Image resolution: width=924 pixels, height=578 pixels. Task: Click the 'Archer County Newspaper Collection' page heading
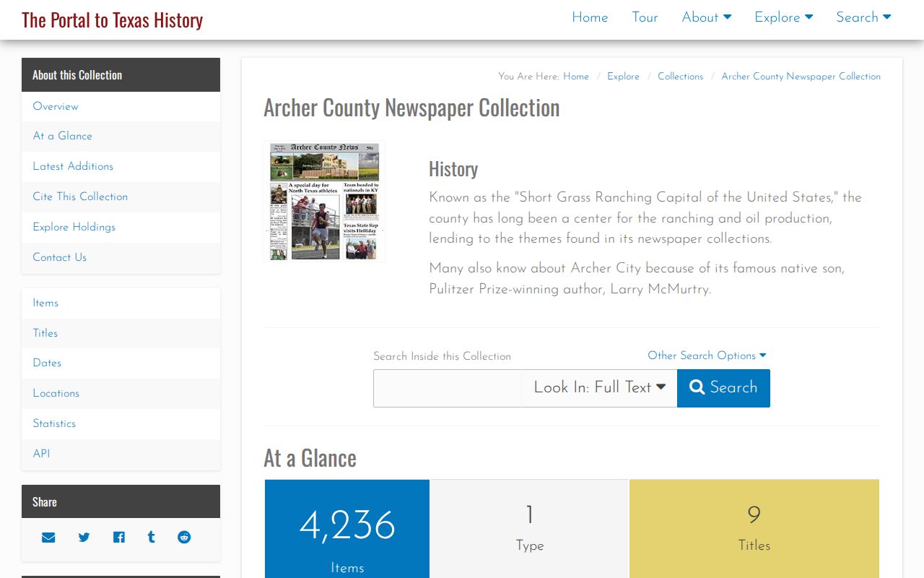(x=411, y=108)
